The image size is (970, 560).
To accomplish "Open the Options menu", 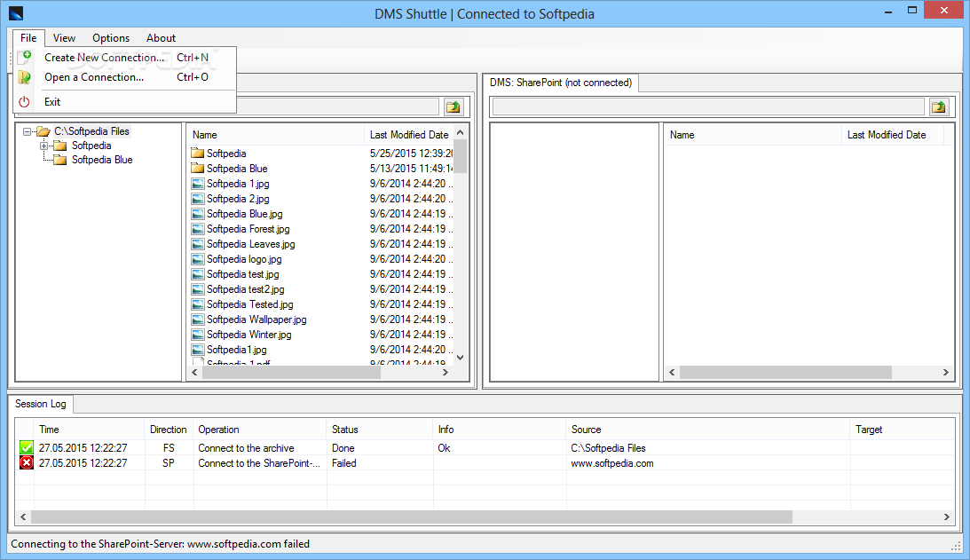I will pyautogui.click(x=111, y=38).
